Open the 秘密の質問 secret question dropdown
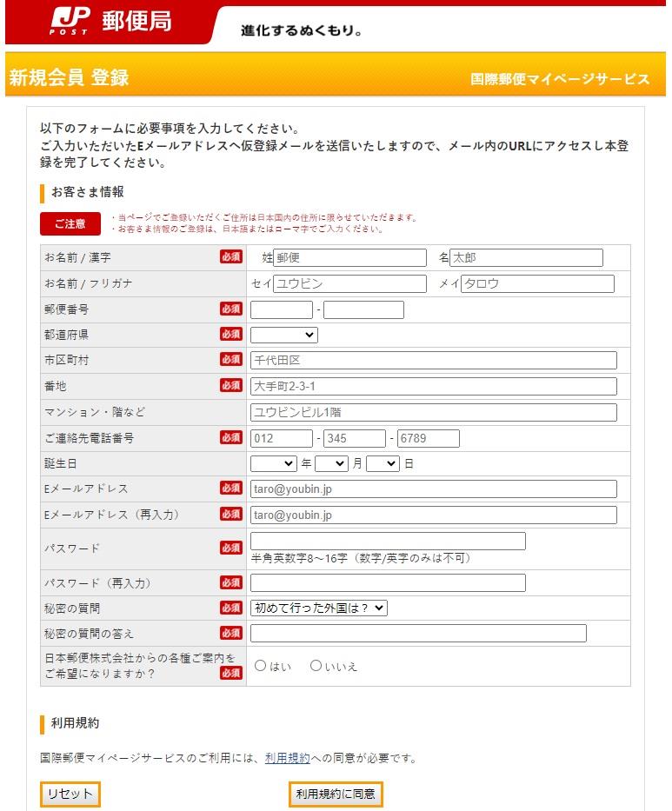The image size is (672, 811). click(319, 608)
